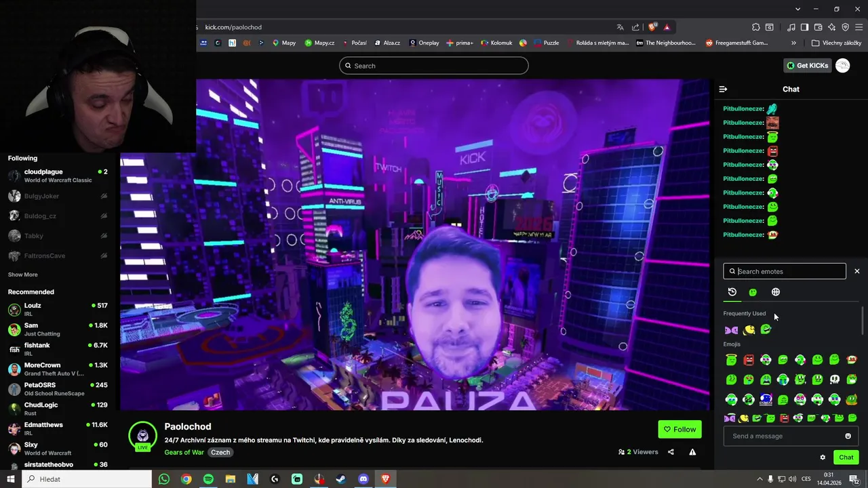Open Discord from the taskbar

coord(363,479)
